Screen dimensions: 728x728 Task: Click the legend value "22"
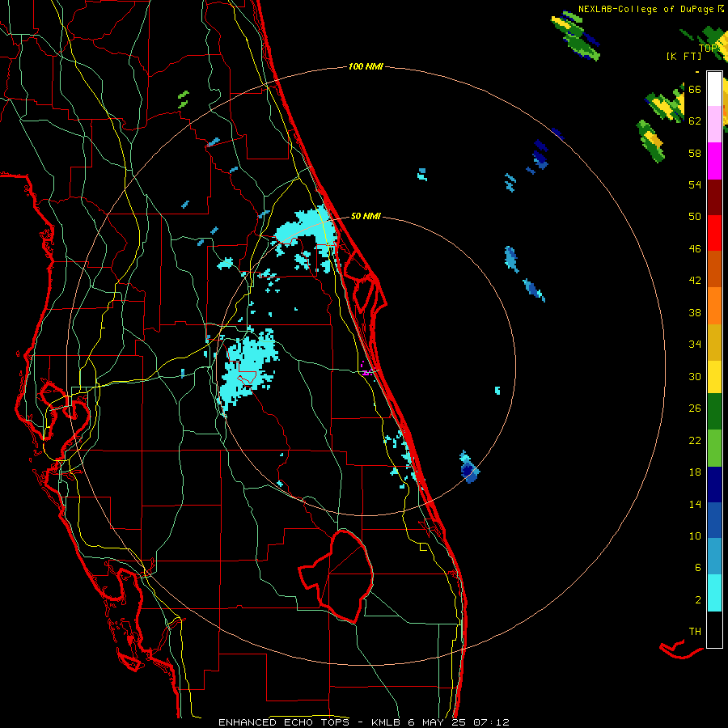(695, 440)
